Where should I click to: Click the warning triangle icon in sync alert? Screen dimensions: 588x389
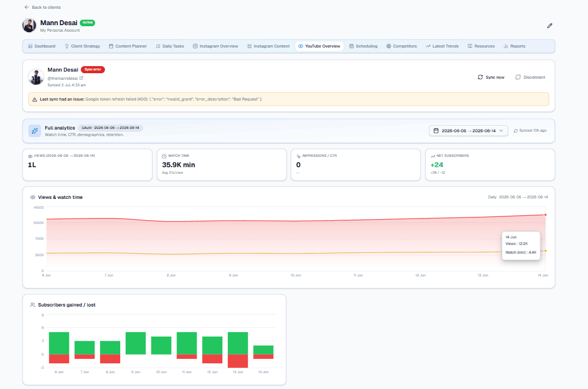(34, 99)
